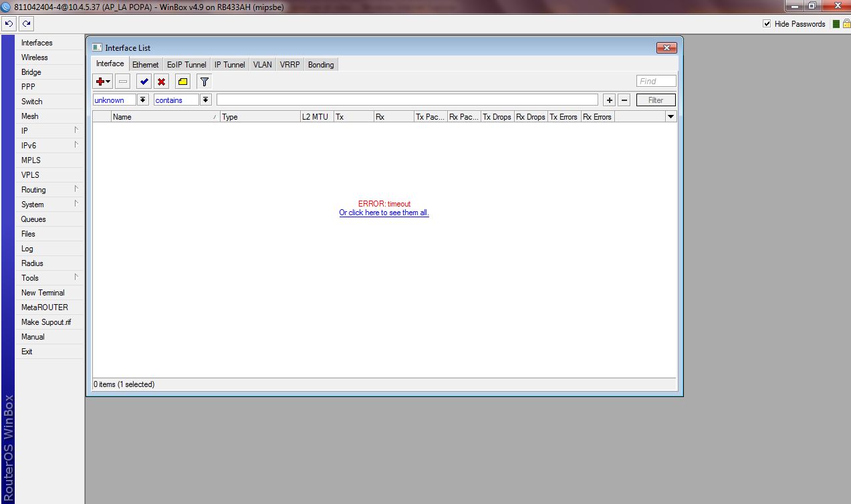
Task: Toggle the Hide Passwords checkbox
Action: [765, 23]
